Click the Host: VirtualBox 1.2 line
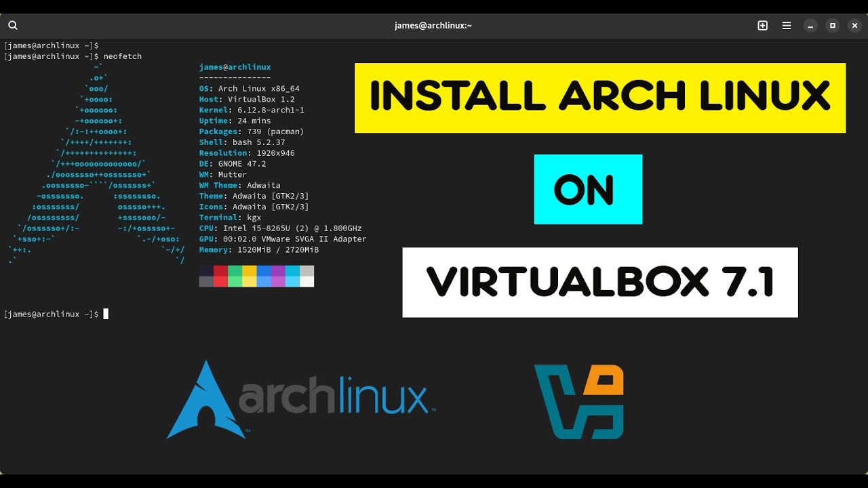 click(x=247, y=100)
